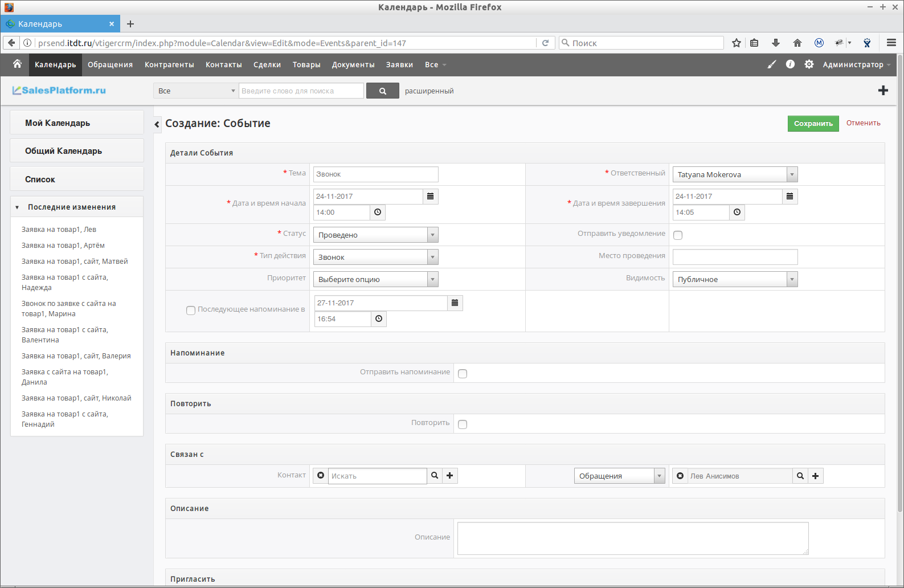Image resolution: width=904 pixels, height=588 pixels.
Task: Search related Обращения record
Action: pyautogui.click(x=800, y=476)
